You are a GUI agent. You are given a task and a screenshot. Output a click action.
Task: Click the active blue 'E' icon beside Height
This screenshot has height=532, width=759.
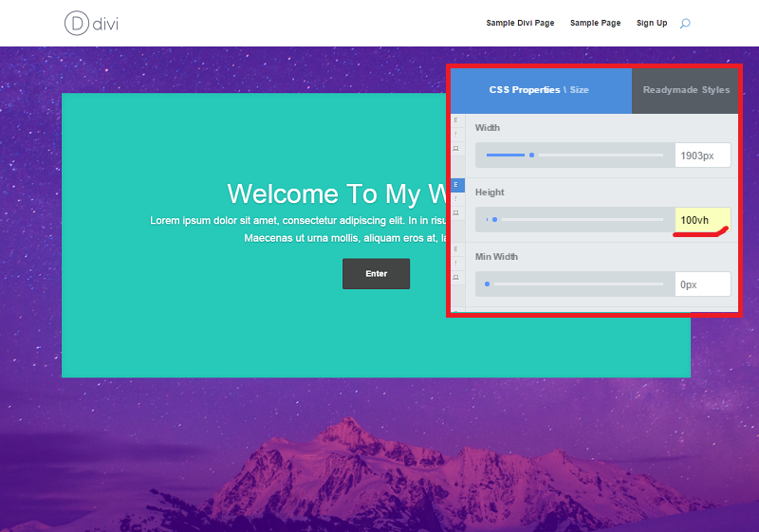pyautogui.click(x=457, y=185)
